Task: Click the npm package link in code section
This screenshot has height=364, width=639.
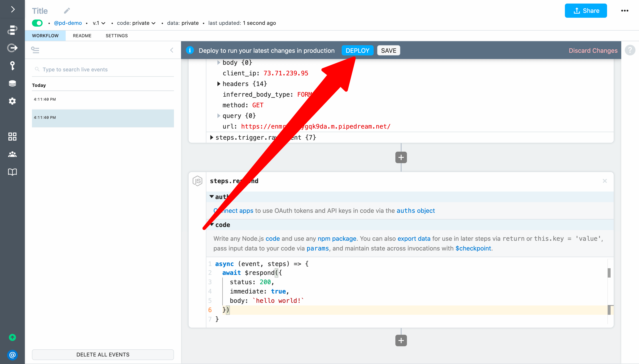Action: pos(337,239)
